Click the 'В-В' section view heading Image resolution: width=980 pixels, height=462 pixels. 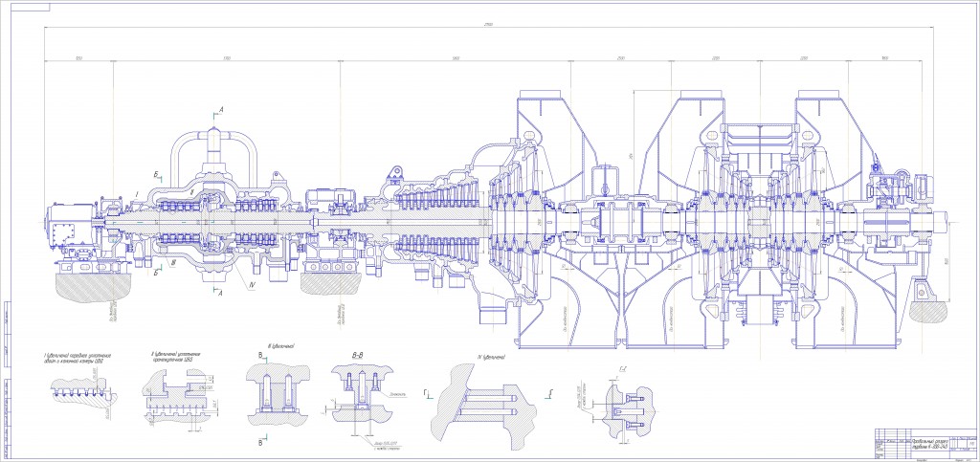[358, 357]
